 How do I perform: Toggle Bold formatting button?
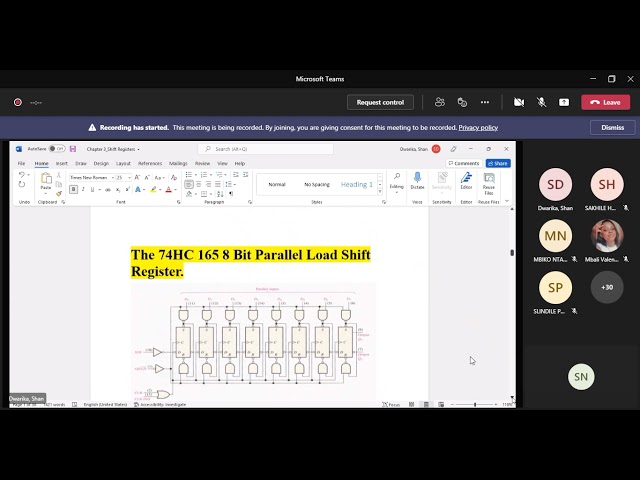click(x=73, y=189)
